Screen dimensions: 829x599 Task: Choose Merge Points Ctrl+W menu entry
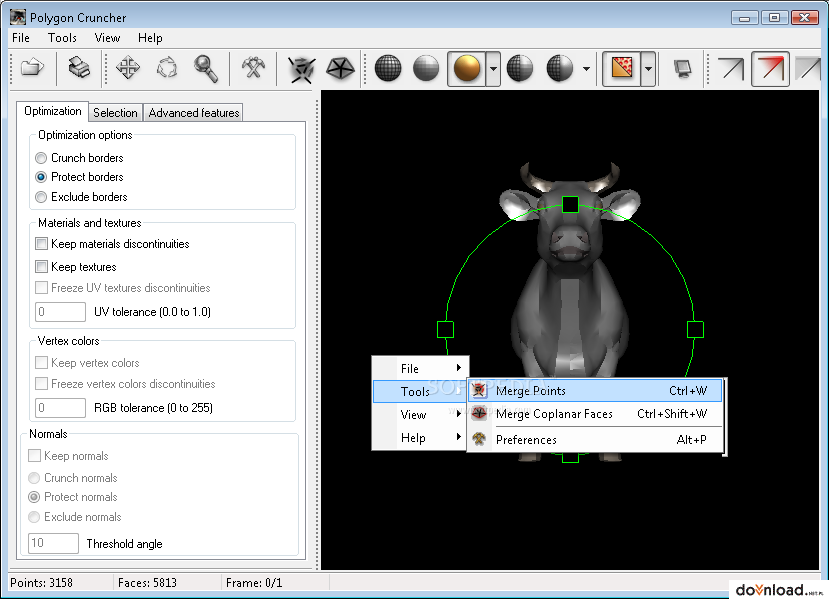(595, 391)
